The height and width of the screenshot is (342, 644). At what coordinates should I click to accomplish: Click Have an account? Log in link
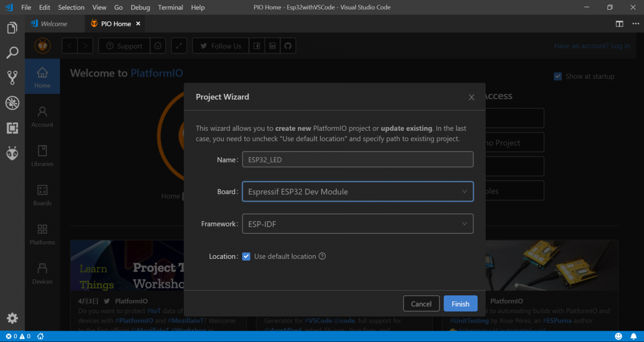pos(592,46)
